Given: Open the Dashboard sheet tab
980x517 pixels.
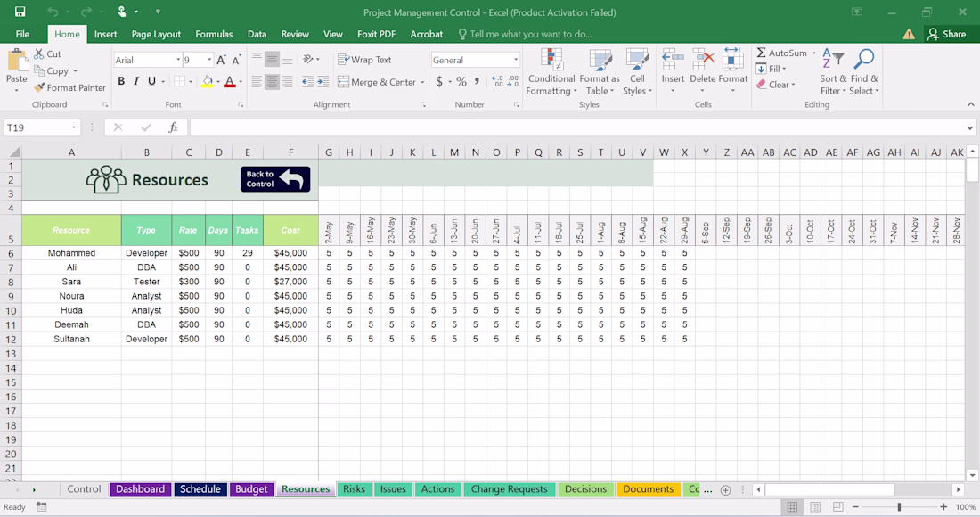Looking at the screenshot, I should click(140, 489).
